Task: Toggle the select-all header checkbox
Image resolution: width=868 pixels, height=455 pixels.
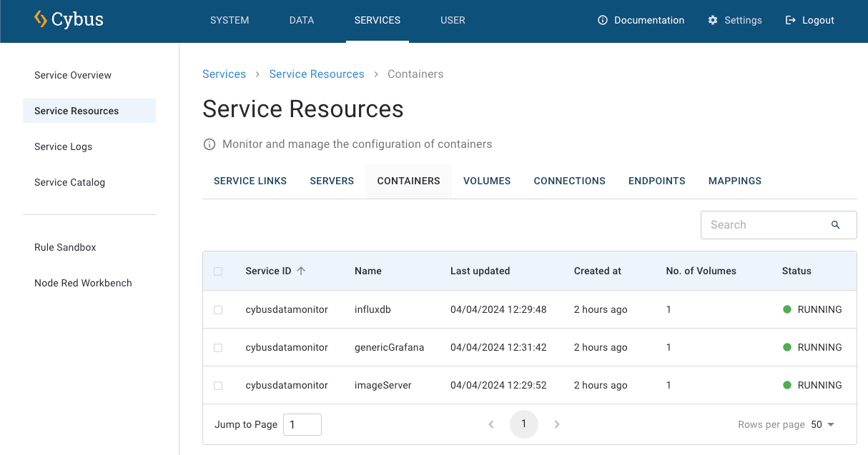Action: click(218, 271)
